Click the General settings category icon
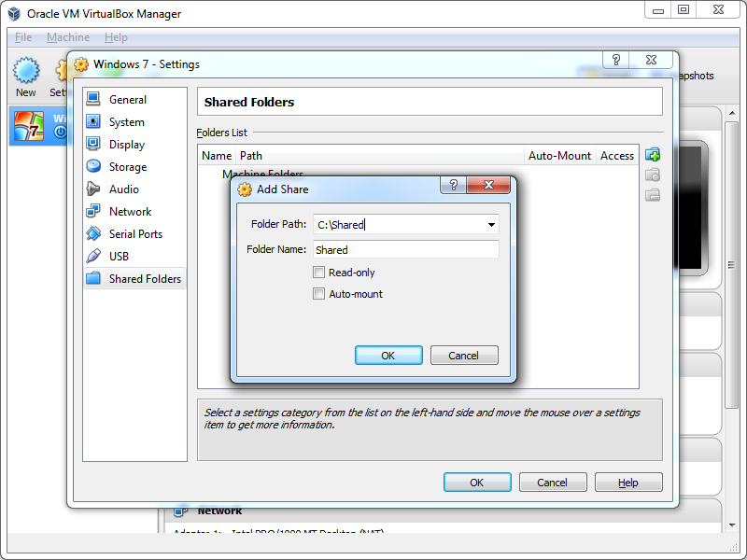 pos(93,100)
